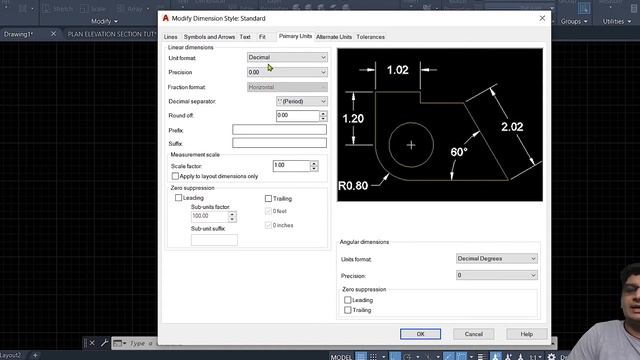The height and width of the screenshot is (360, 640).
Task: Increase Scale factor with up stepper arrow
Action: [314, 163]
